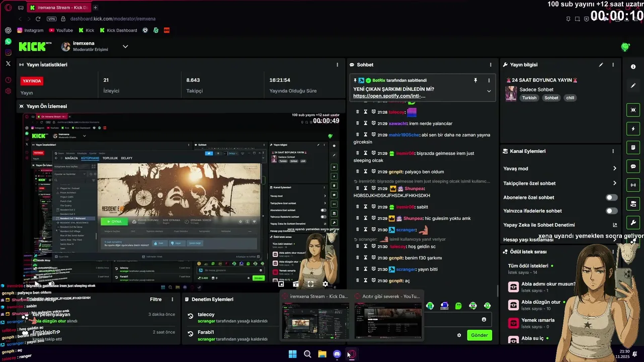This screenshot has width=644, height=362.
Task: Click undo icon next to talecoy moderation entry
Action: pos(191,316)
